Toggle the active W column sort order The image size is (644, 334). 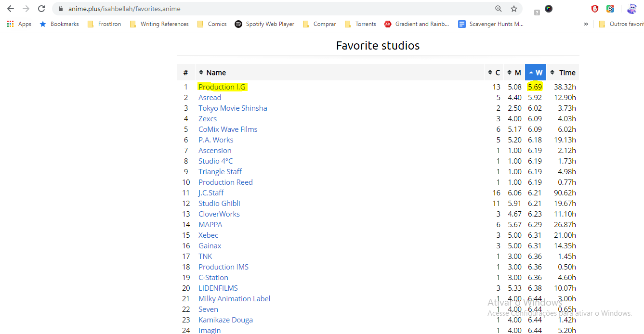pyautogui.click(x=536, y=73)
